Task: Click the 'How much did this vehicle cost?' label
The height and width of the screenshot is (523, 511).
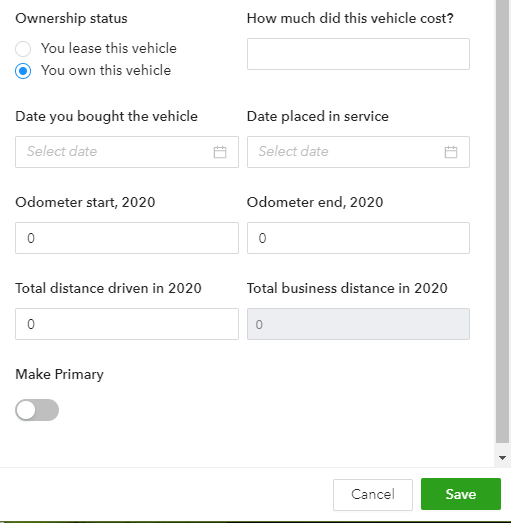Action: [x=350, y=18]
